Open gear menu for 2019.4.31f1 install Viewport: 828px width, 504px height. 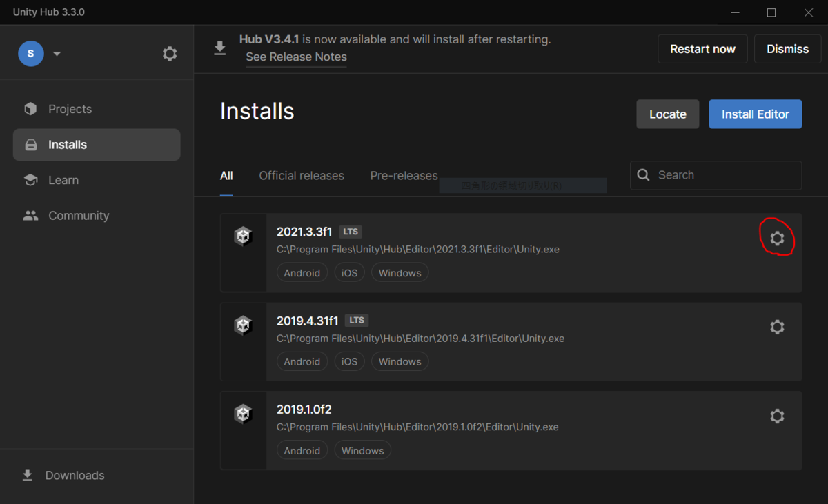point(777,327)
